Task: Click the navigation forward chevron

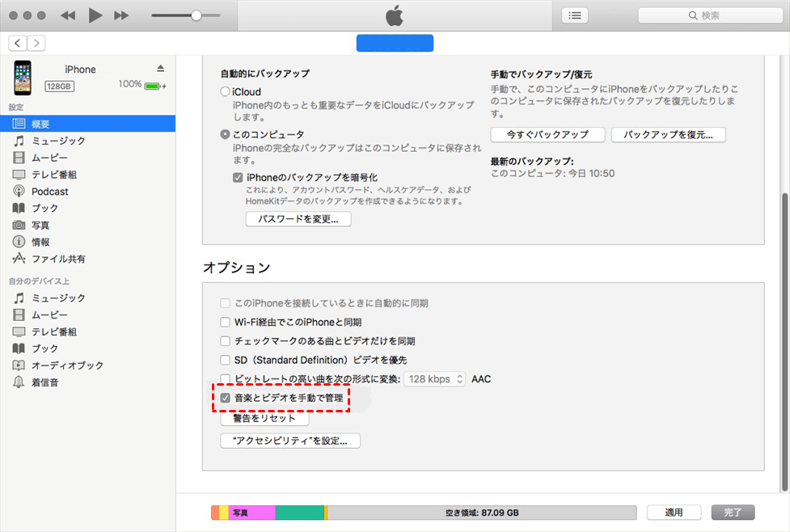Action: 37,43
